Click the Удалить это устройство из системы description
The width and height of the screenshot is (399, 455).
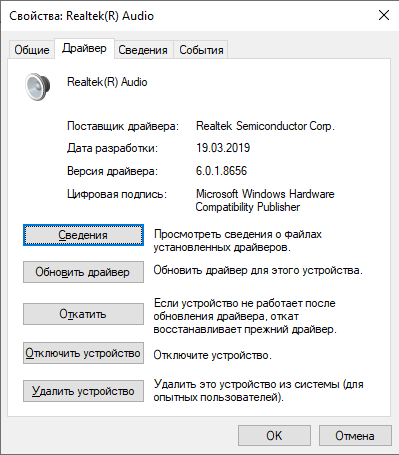[x=258, y=391]
